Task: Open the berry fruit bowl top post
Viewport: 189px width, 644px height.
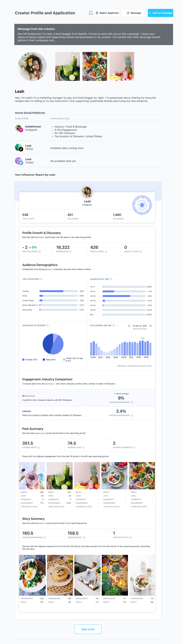Action: pyautogui.click(x=114, y=476)
